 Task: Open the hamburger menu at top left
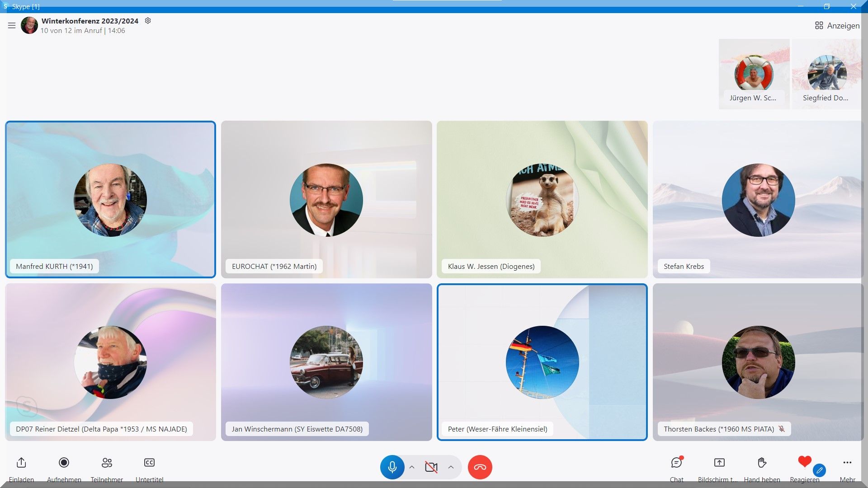(12, 26)
